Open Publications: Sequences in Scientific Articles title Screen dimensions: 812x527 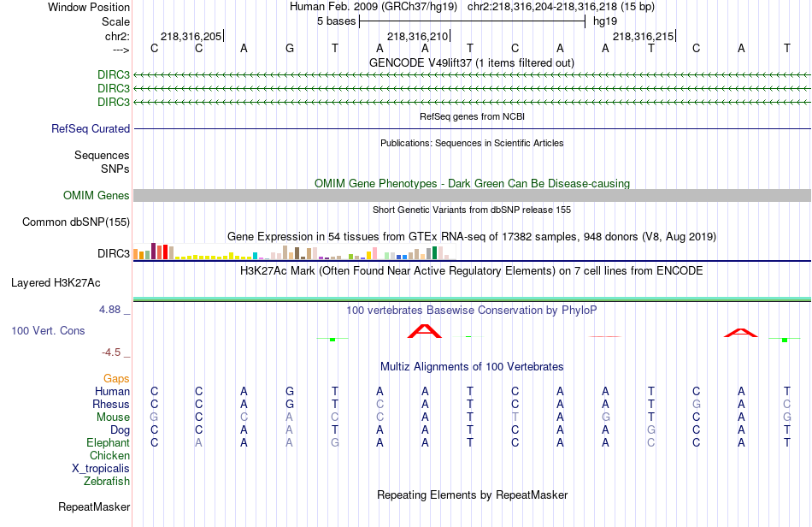tap(472, 143)
